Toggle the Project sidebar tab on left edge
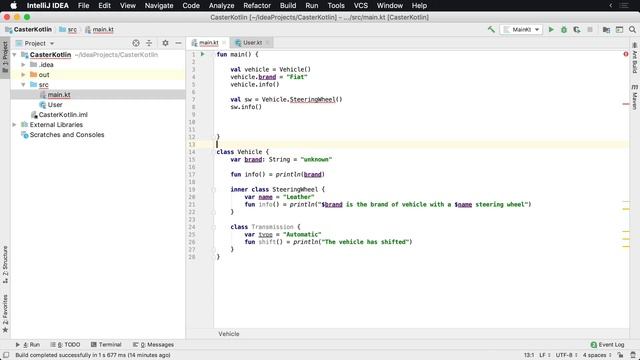Viewport: 640px width, 360px height. (5, 57)
